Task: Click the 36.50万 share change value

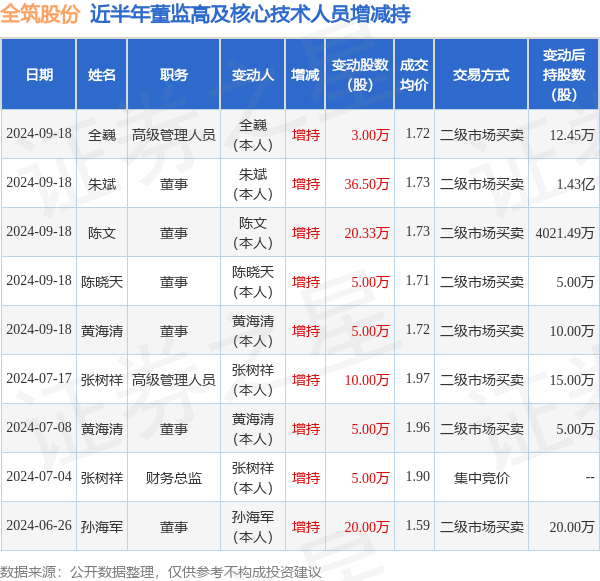Action: pyautogui.click(x=367, y=184)
